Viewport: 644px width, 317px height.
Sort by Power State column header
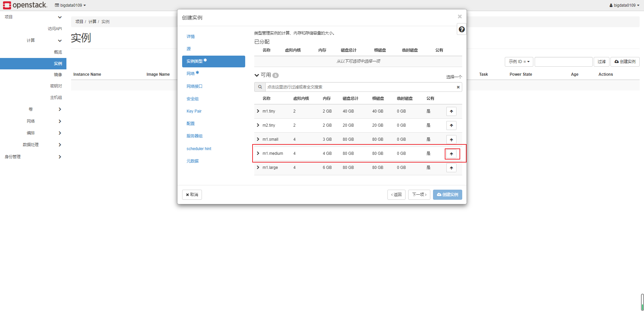521,74
